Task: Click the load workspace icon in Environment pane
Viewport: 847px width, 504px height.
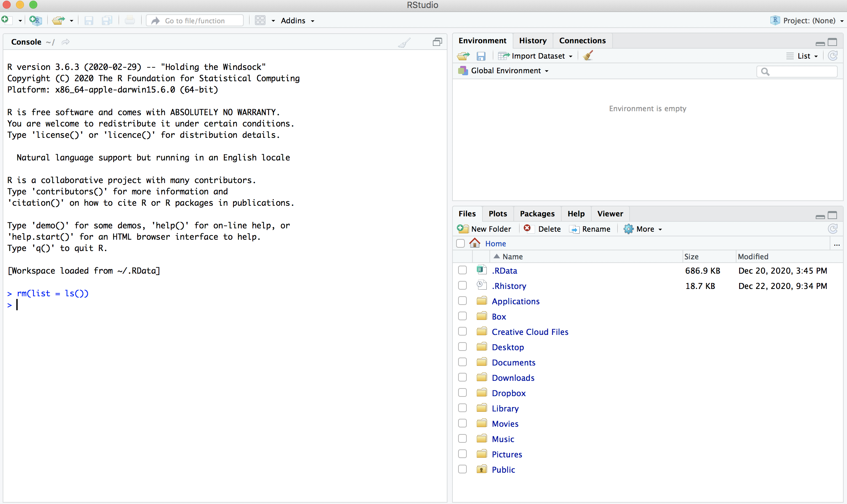Action: [x=463, y=56]
